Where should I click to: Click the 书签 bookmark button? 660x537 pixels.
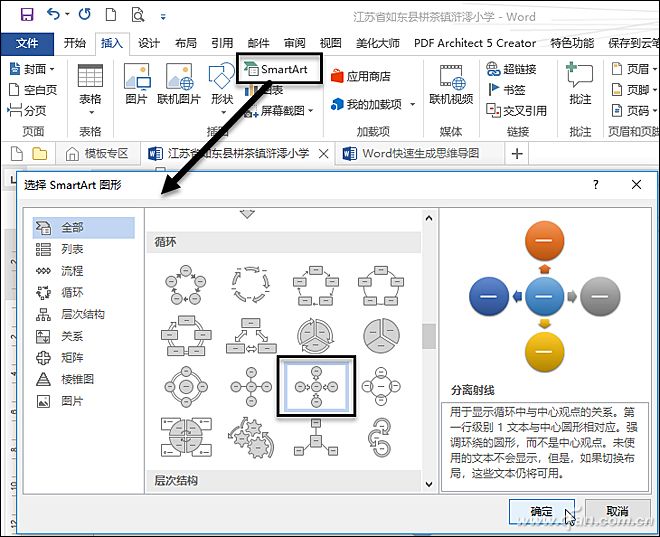pos(506,90)
